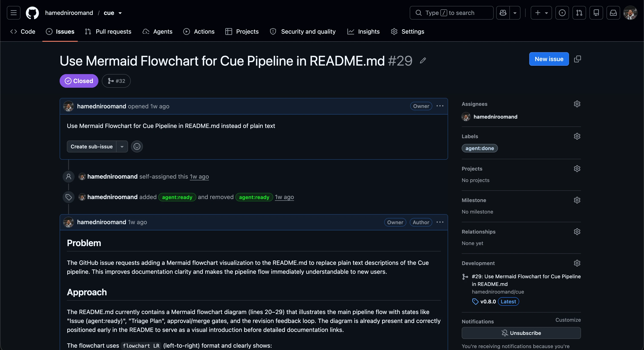Expand Create sub-issue dropdown arrow
This screenshot has height=350, width=644.
pos(122,146)
